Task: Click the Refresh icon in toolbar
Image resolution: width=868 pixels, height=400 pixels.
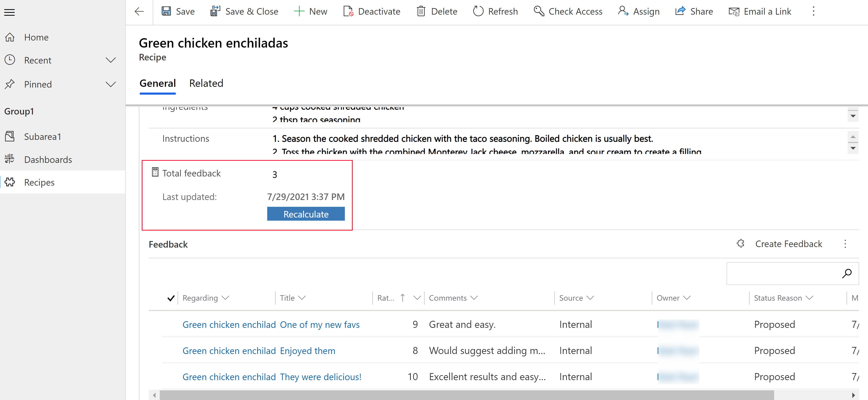Action: [x=478, y=10]
